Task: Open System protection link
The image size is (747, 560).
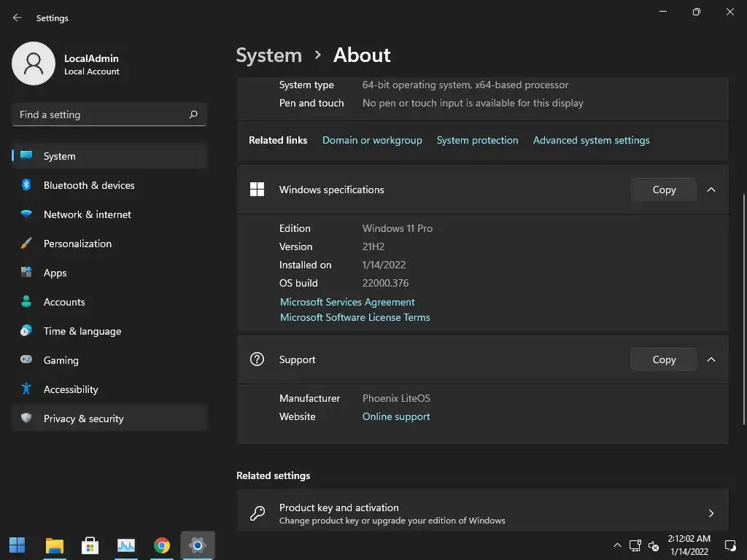Action: tap(477, 140)
